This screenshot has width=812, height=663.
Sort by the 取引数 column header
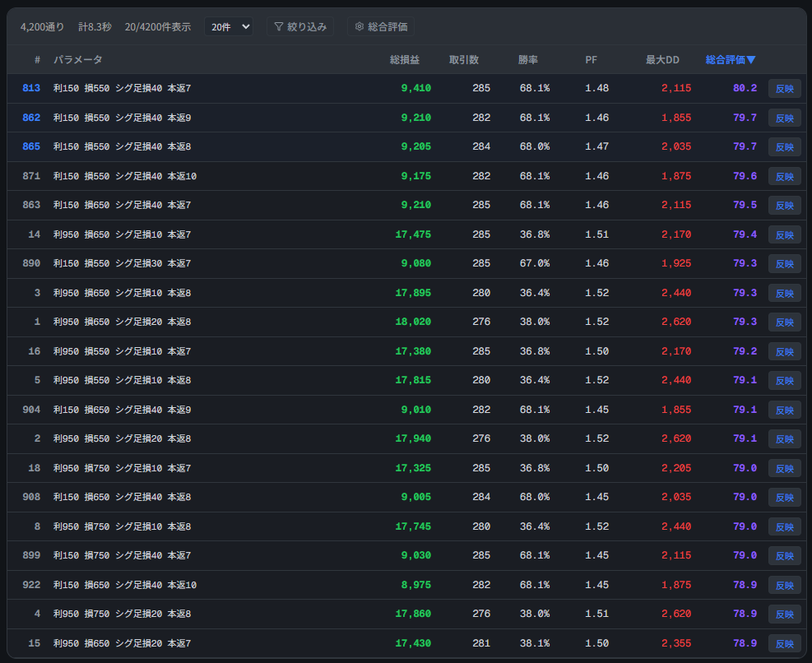[463, 59]
